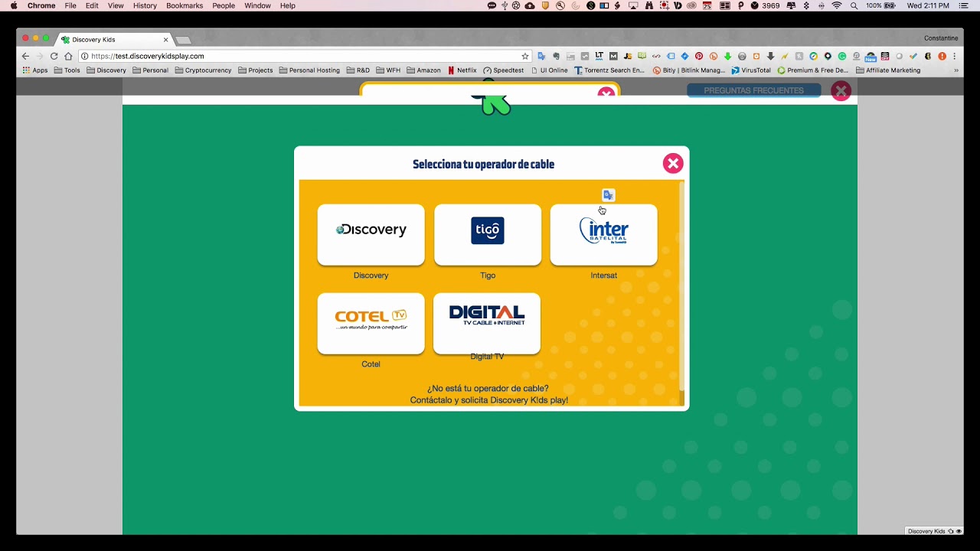Click the green download arrow extension icon
980x551 pixels.
[x=727, y=56]
